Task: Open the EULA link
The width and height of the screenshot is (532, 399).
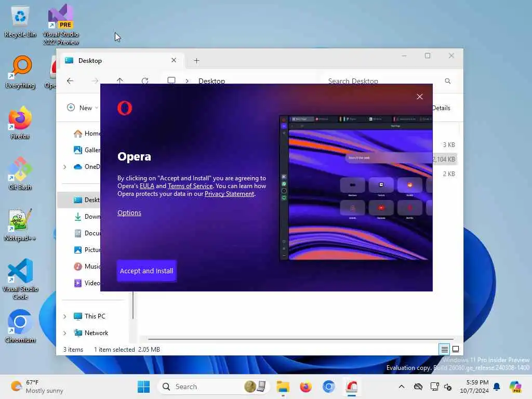Action: [x=147, y=186]
